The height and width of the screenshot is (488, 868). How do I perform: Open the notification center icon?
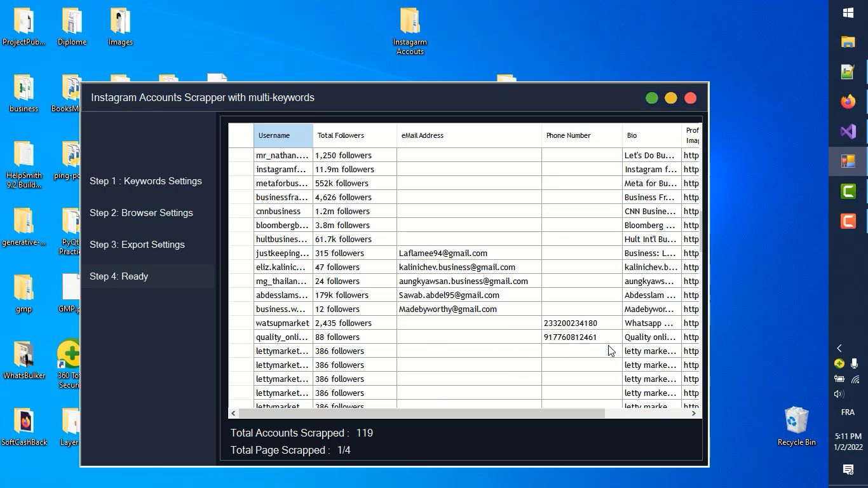(x=848, y=470)
